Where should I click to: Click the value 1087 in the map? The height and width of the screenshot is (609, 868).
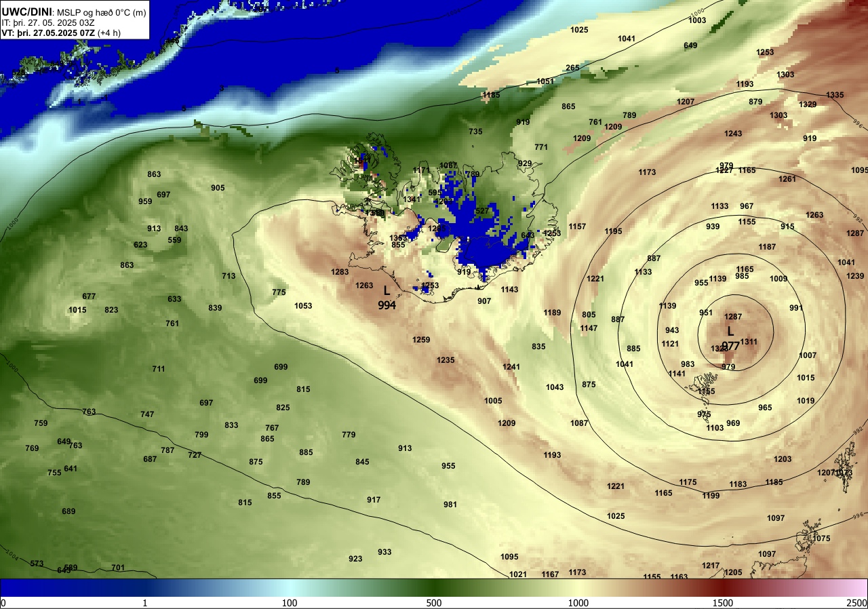(579, 423)
